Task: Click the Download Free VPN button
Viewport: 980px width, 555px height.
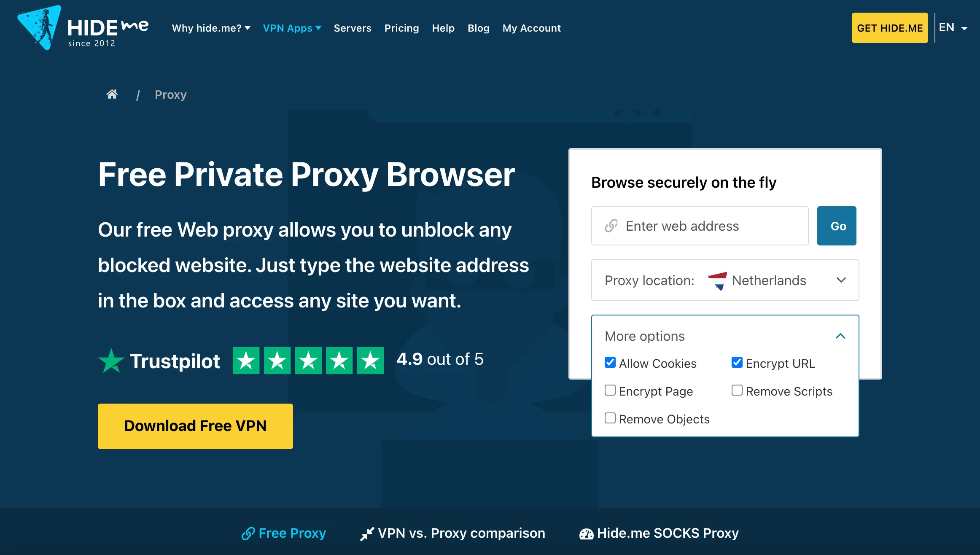Action: point(195,426)
